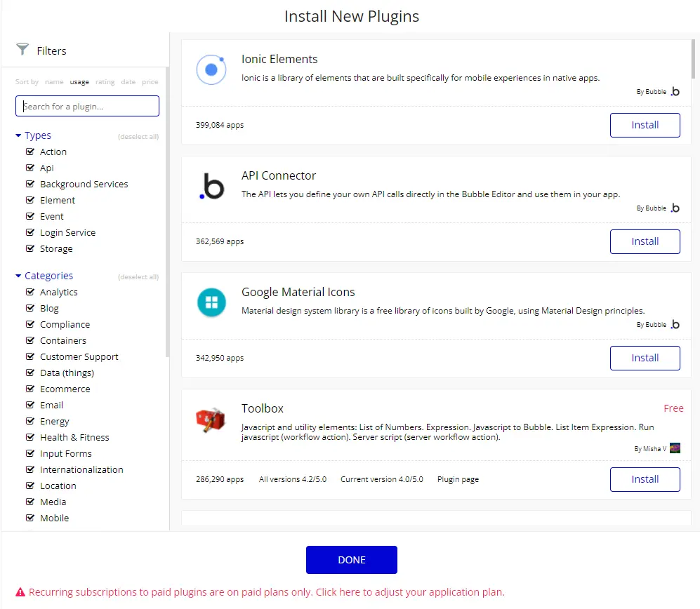Sort plugins by date

(x=128, y=81)
